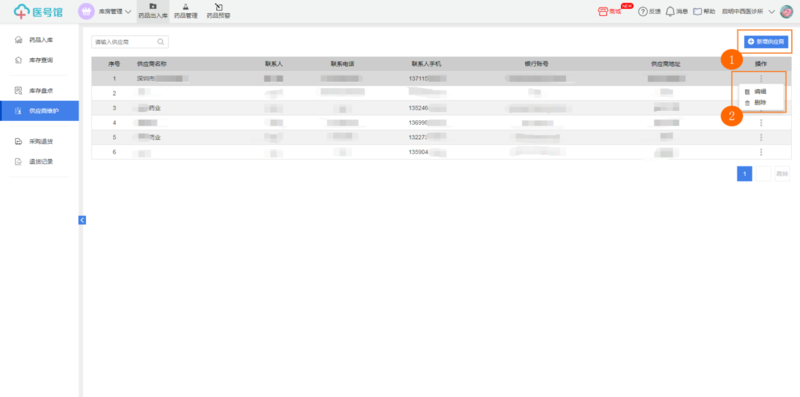Click serial number 2 in the table
The height and width of the screenshot is (397, 800).
pyautogui.click(x=114, y=93)
